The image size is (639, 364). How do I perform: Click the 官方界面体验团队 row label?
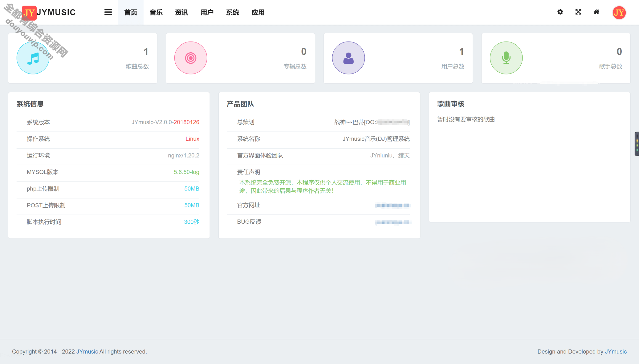tap(260, 155)
